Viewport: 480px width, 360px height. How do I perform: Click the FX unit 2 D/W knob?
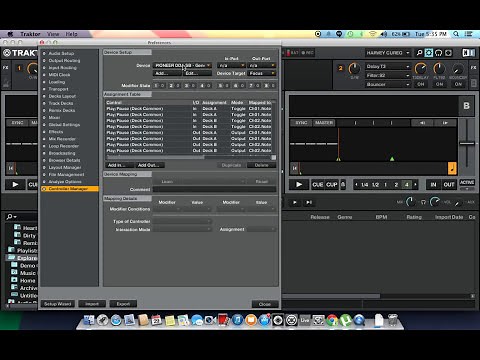tap(354, 68)
